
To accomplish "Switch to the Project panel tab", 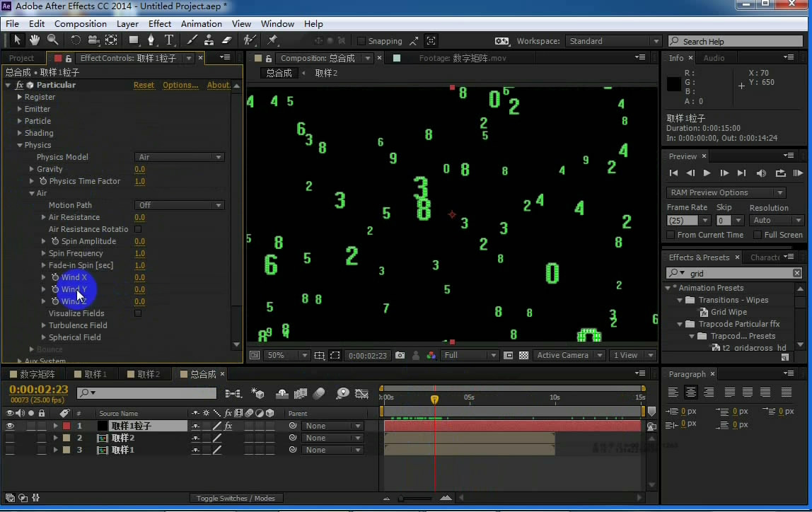I will click(21, 58).
